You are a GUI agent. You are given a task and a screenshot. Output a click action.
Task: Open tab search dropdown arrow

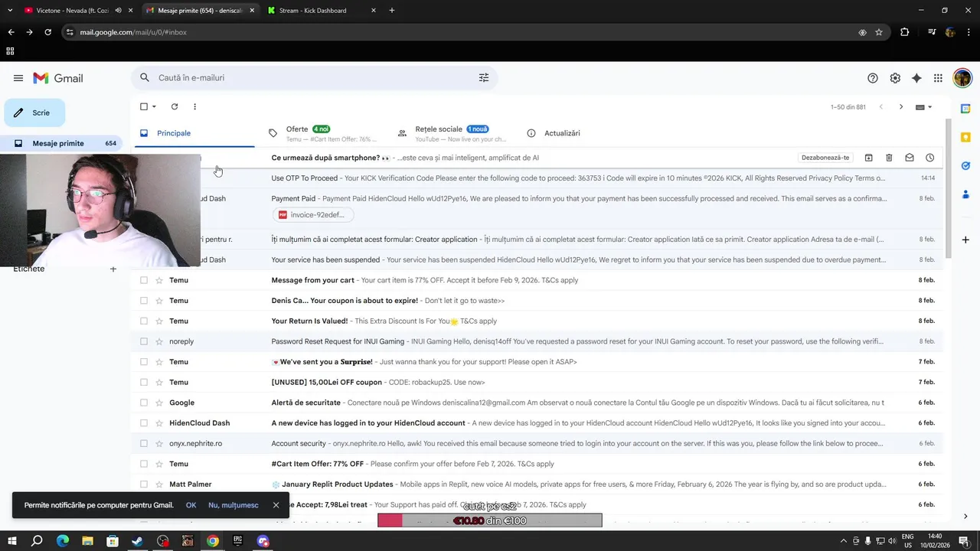(x=10, y=11)
